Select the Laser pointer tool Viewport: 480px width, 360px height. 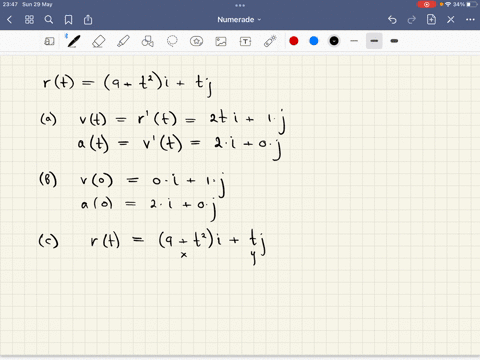[270, 41]
